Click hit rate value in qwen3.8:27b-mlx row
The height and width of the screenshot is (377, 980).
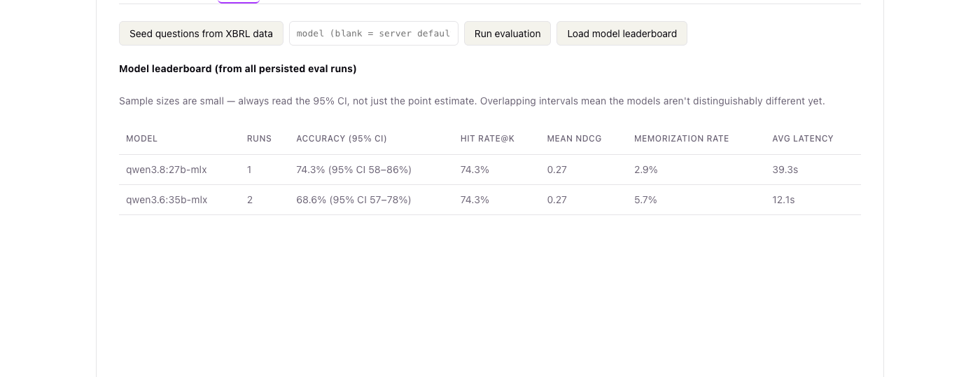pos(475,170)
